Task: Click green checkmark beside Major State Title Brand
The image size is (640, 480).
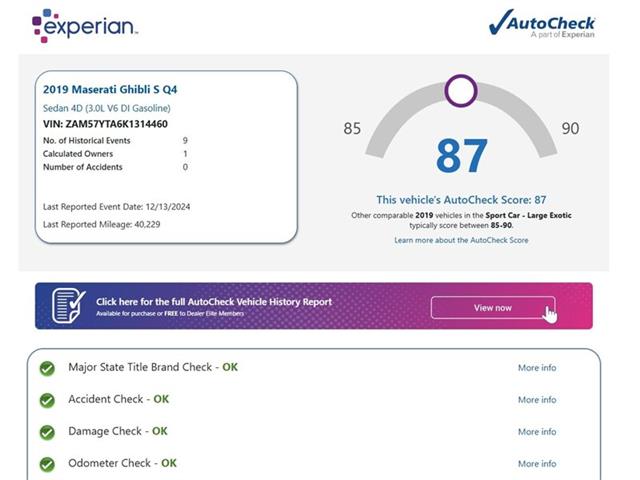Action: coord(47,368)
